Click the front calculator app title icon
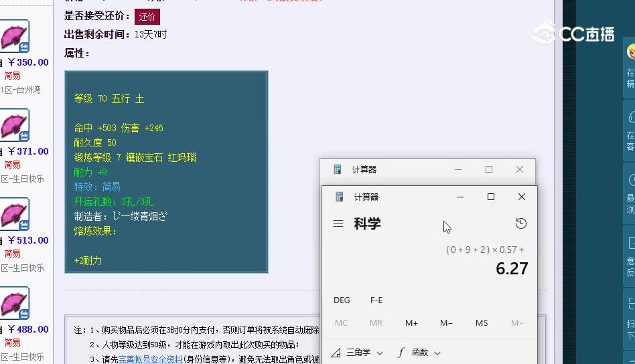The width and height of the screenshot is (635, 364). (x=340, y=197)
